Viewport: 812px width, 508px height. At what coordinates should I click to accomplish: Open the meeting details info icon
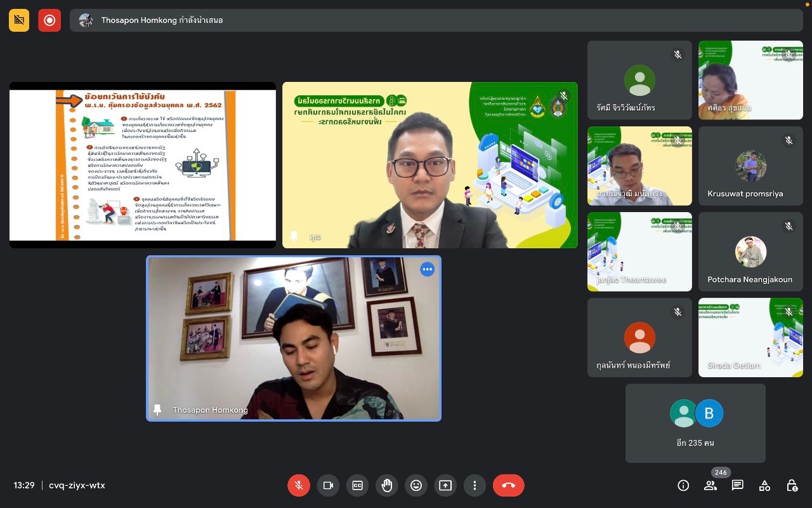tap(683, 485)
